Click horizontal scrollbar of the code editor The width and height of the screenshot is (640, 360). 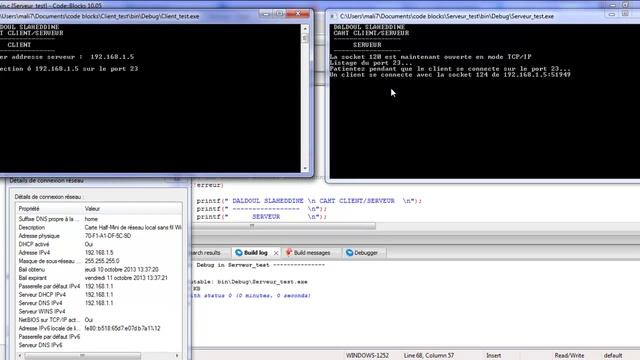coord(284,226)
